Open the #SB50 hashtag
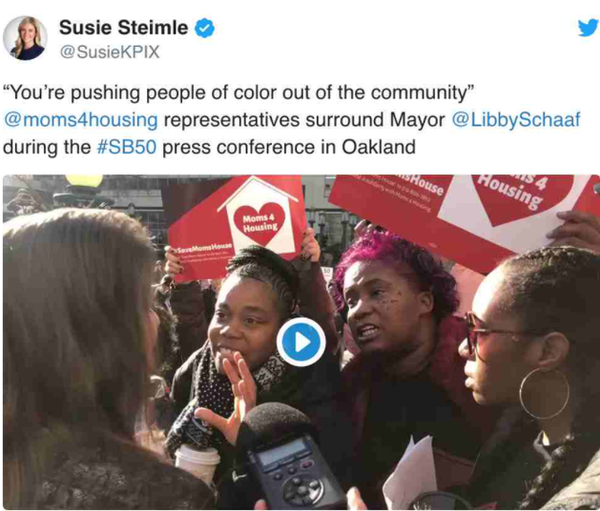600x511 pixels. coord(127,147)
